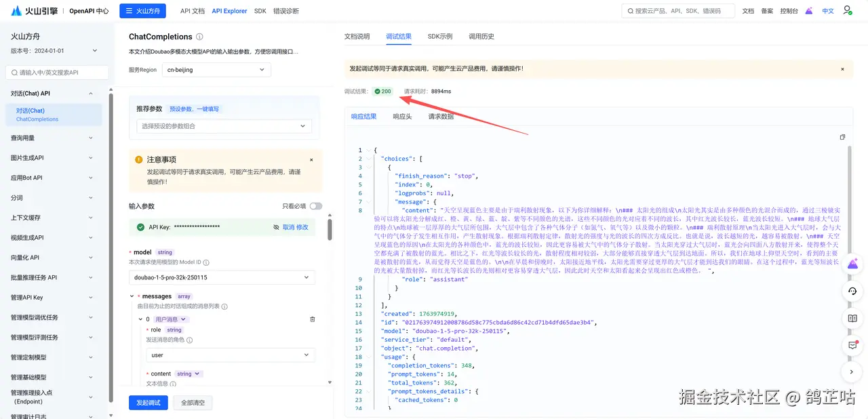Switch to the 文档说明 tab
The height and width of the screenshot is (419, 868).
[357, 37]
